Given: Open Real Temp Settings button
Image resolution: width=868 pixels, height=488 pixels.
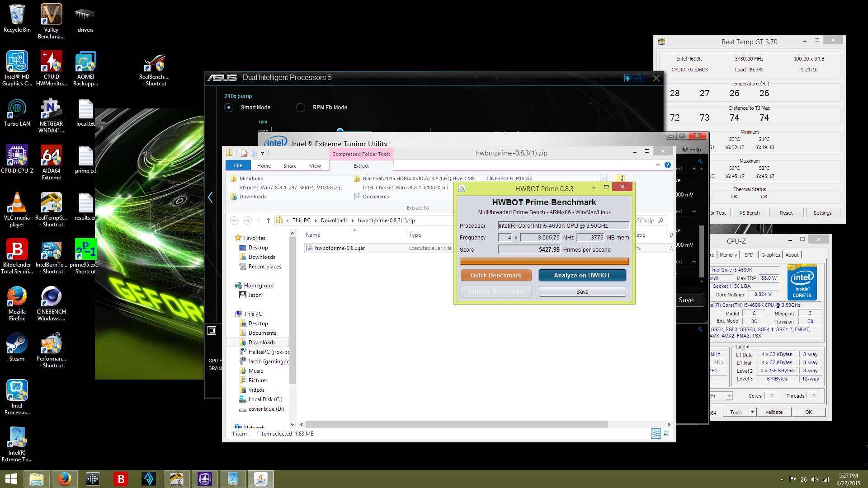Looking at the screenshot, I should 823,213.
